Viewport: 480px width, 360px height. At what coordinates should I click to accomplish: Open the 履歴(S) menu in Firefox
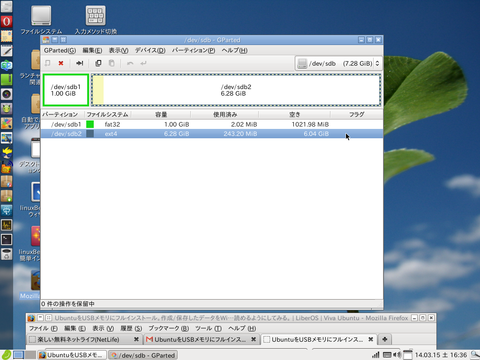pyautogui.click(x=131, y=328)
